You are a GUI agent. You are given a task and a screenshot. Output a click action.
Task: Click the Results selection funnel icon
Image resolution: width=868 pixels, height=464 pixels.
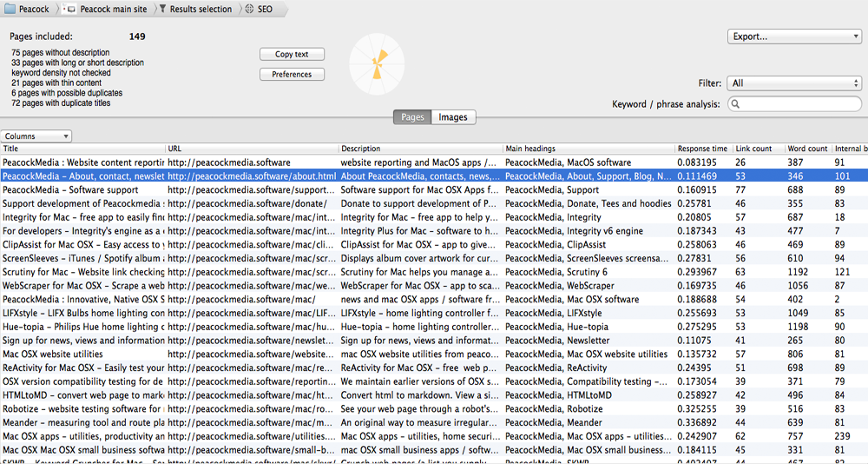(x=162, y=10)
